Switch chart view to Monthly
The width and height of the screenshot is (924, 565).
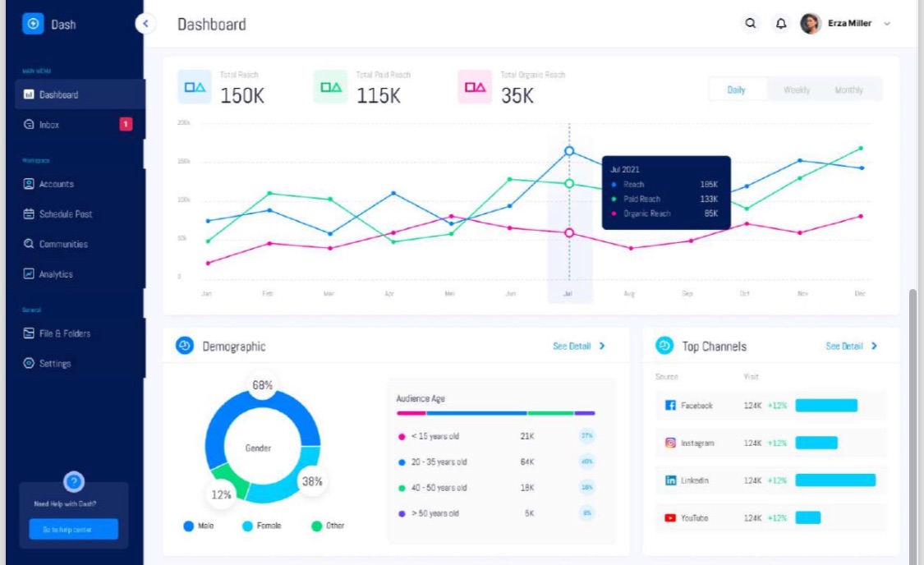(x=848, y=90)
